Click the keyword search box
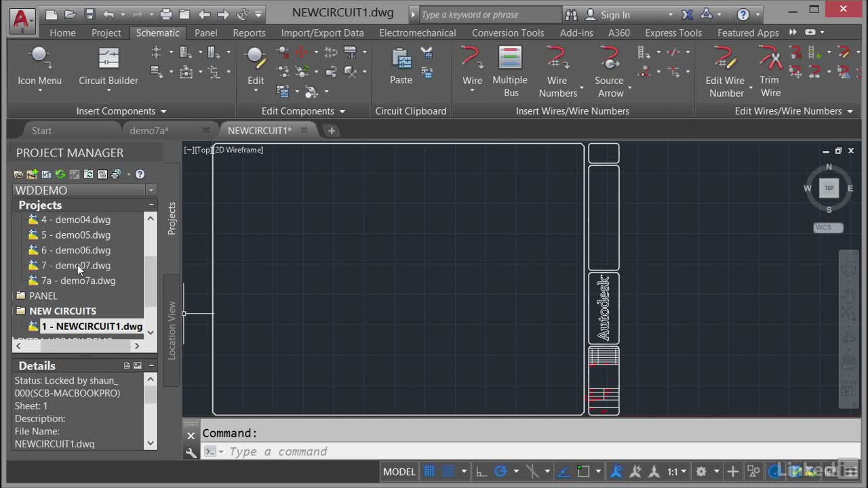This screenshot has height=488, width=868. click(490, 15)
